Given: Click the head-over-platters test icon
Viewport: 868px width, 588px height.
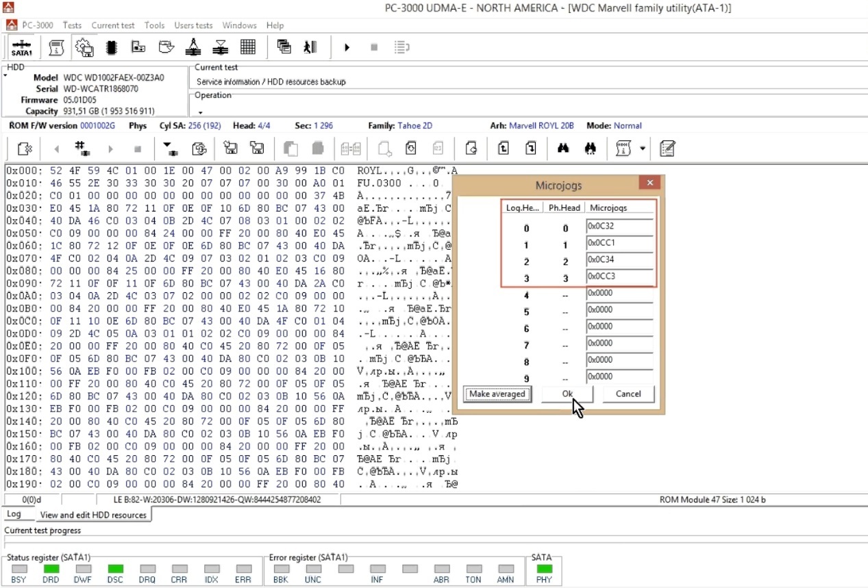Looking at the screenshot, I should point(221,47).
